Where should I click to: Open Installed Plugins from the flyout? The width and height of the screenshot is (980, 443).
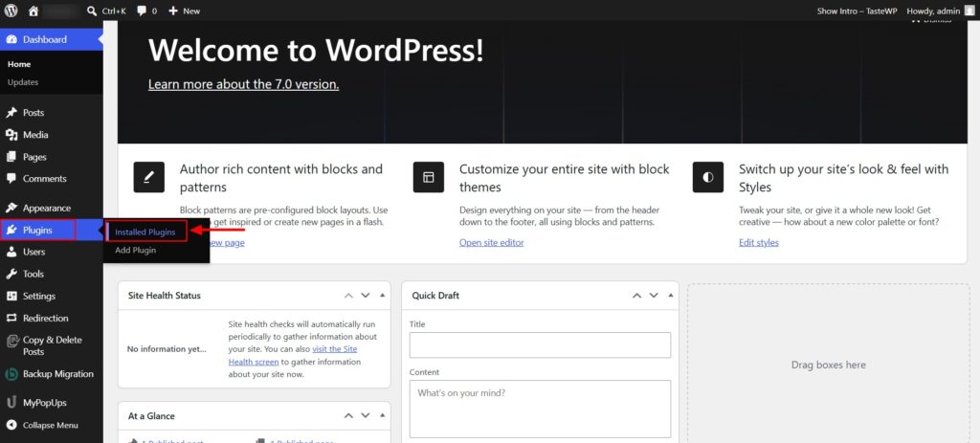coord(145,232)
